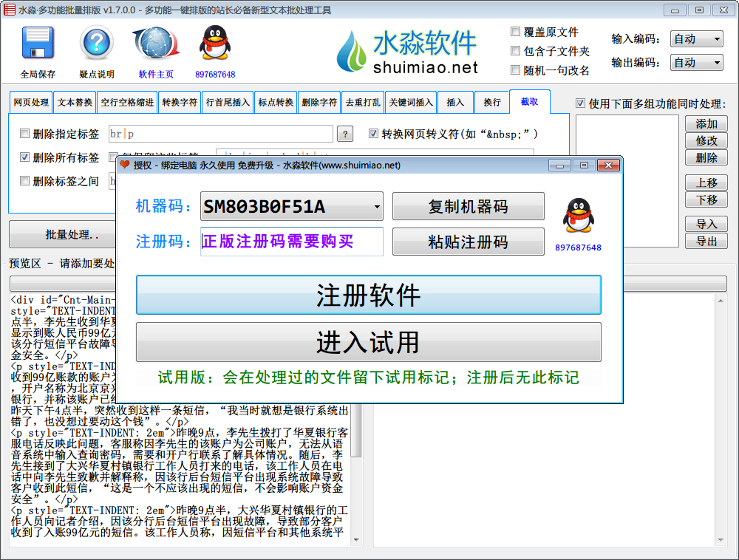
Task: Click the 897687648 link under main toolbar penguin
Action: [x=215, y=75]
